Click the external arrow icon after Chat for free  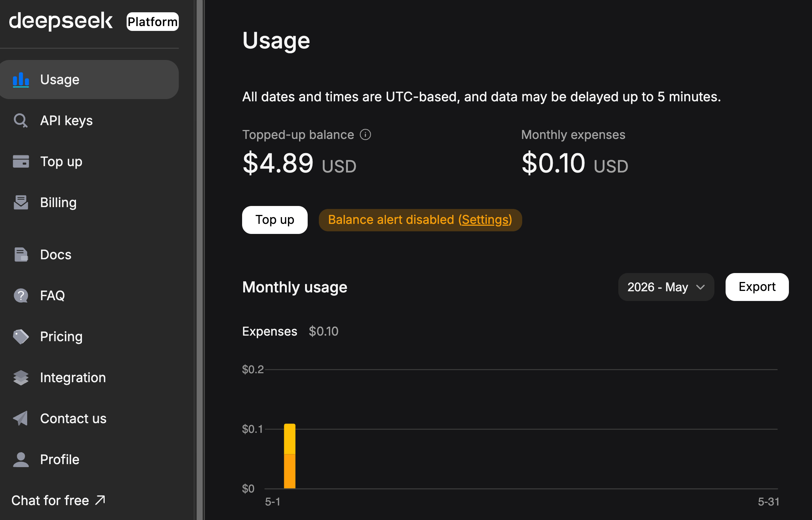click(100, 500)
